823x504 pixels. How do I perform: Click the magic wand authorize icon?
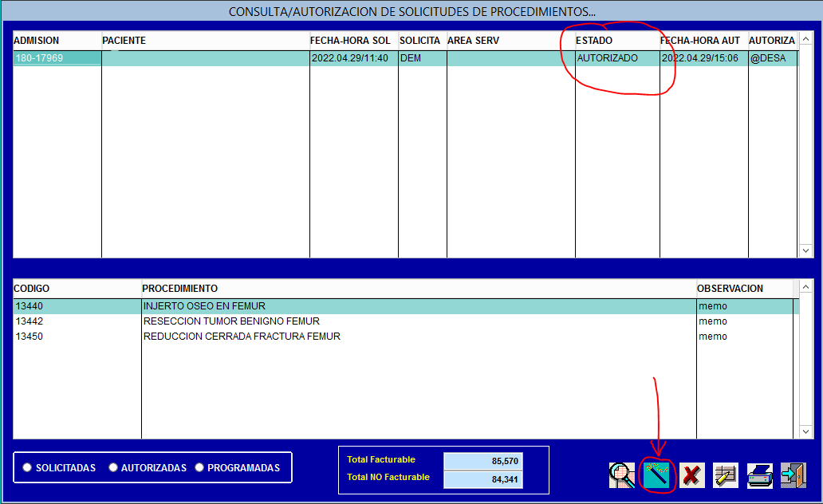(x=656, y=475)
